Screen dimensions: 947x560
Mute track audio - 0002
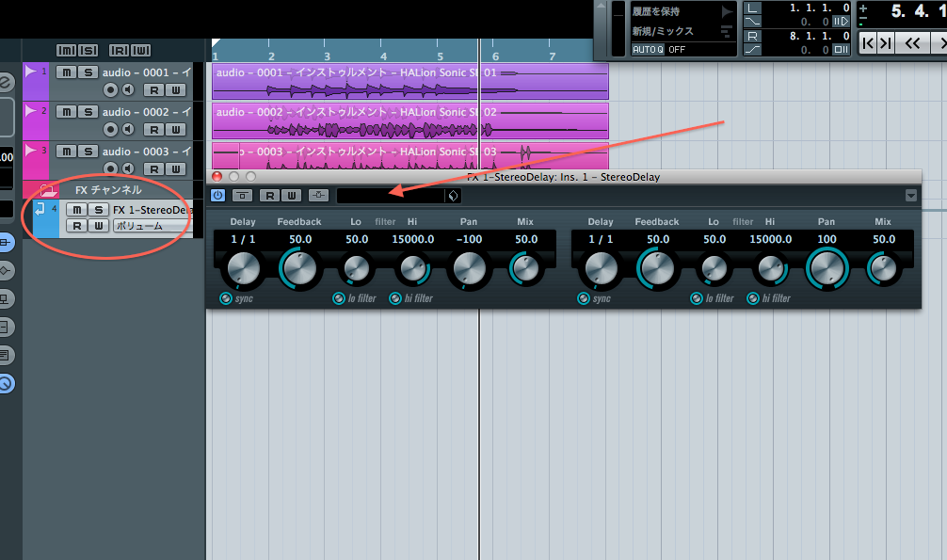67,112
